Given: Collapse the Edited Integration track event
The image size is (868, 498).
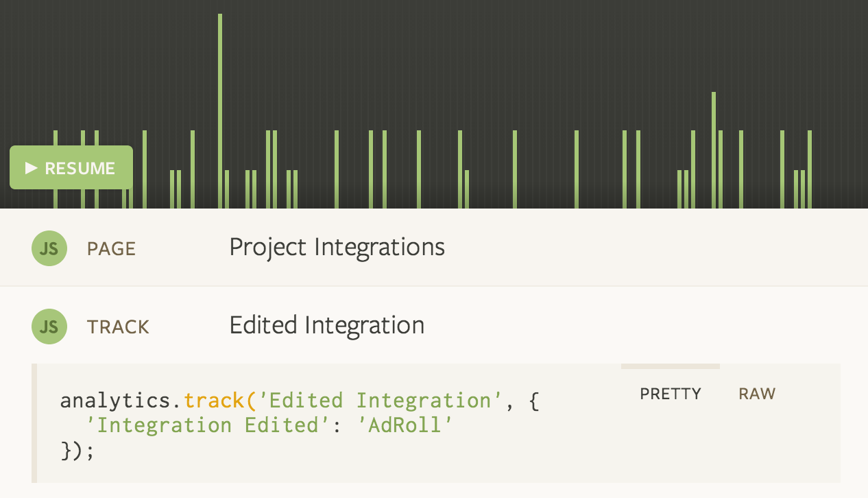Looking at the screenshot, I should point(434,326).
